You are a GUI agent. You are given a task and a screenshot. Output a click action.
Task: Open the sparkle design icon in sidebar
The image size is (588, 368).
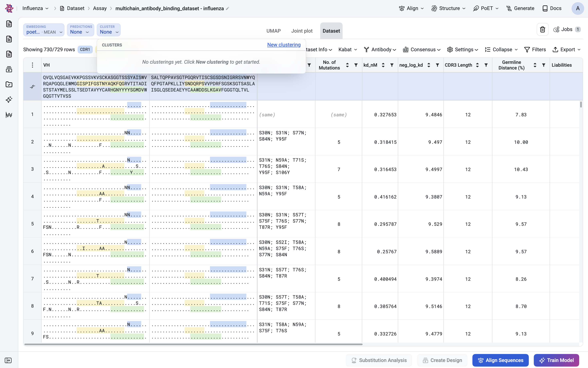9,100
